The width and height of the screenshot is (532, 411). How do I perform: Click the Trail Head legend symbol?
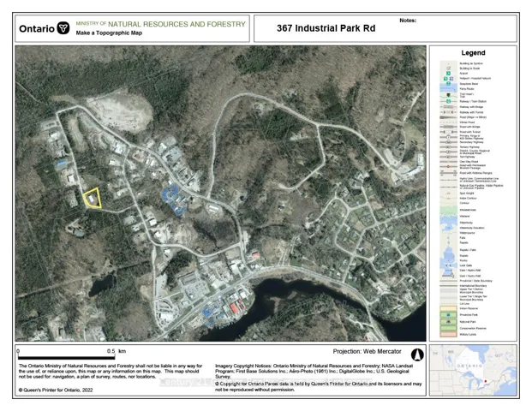tap(447, 94)
